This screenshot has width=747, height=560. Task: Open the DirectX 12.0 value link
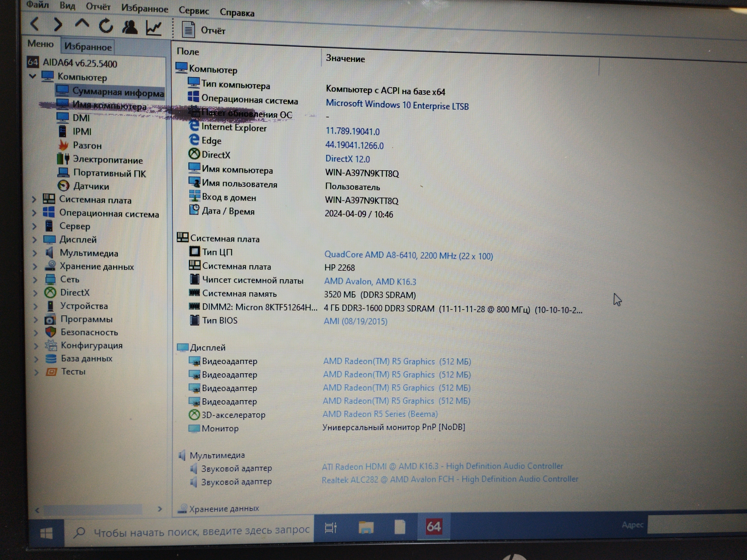click(347, 159)
